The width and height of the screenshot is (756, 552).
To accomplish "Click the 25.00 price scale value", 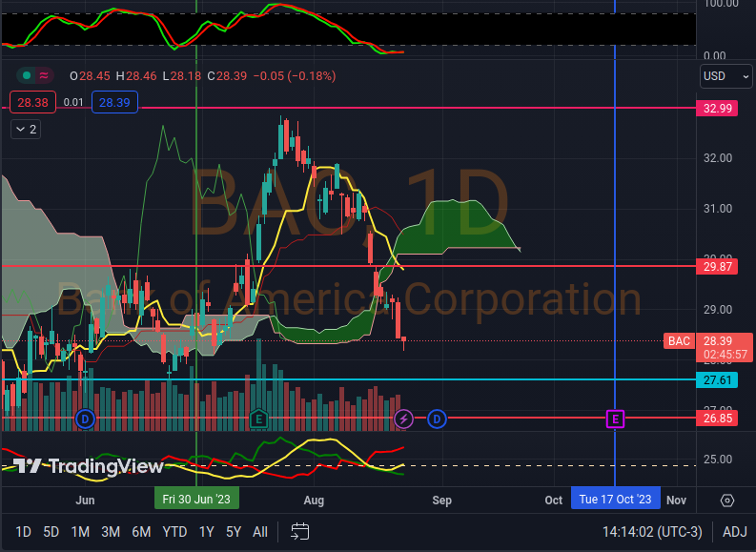I will tap(718, 459).
